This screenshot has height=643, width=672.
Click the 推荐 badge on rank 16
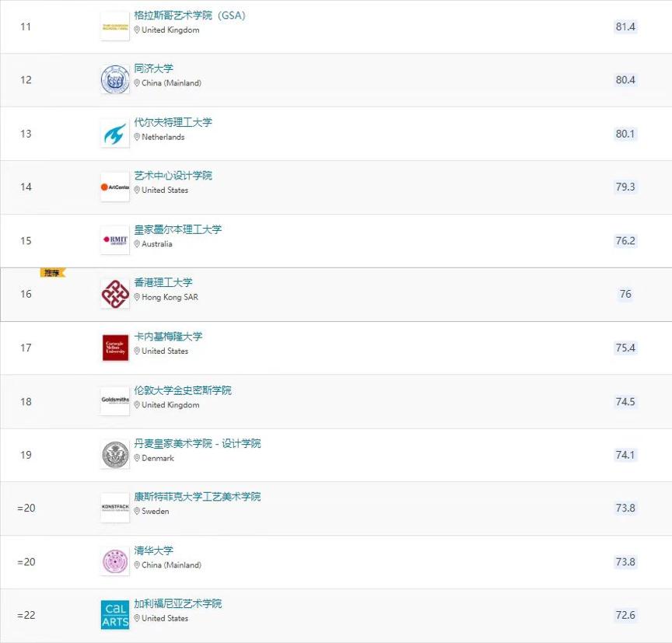[53, 273]
